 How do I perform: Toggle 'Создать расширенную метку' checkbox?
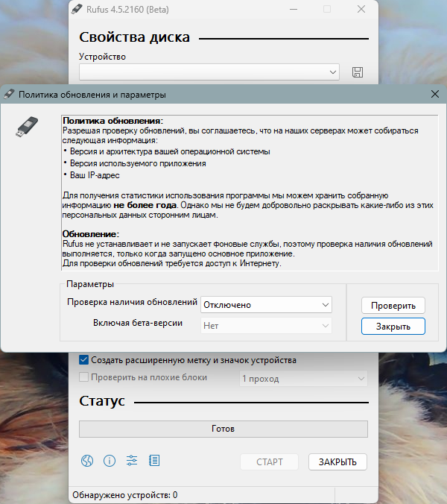coord(83,360)
